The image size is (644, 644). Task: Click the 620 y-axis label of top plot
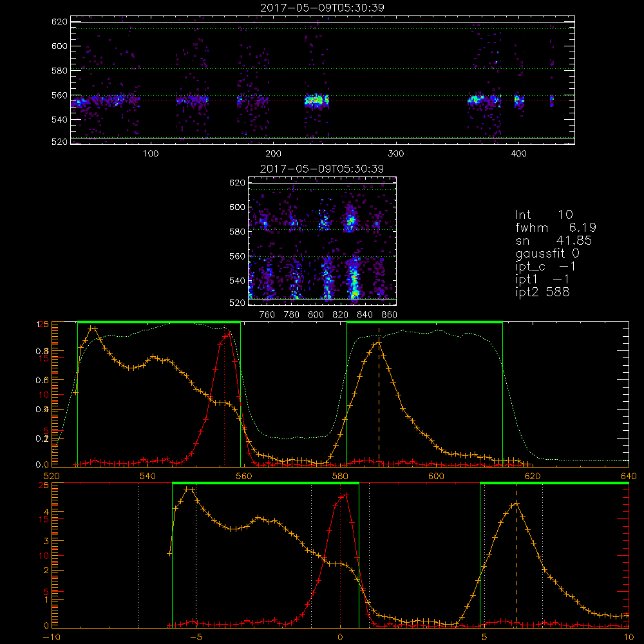[59, 21]
